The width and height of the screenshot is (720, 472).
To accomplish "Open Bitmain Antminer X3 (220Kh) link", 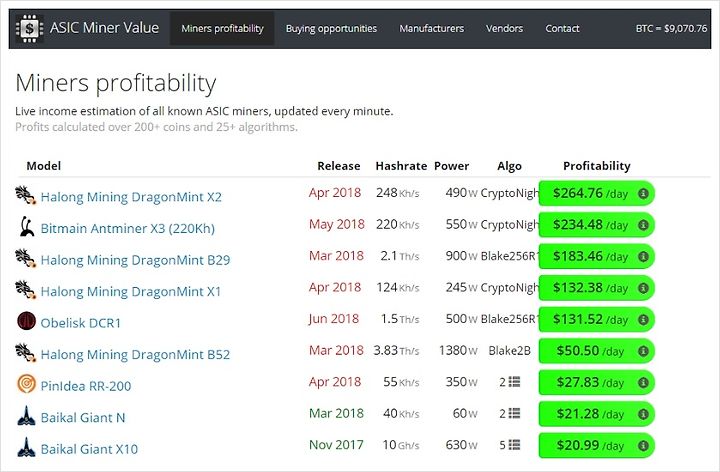I will [x=128, y=229].
